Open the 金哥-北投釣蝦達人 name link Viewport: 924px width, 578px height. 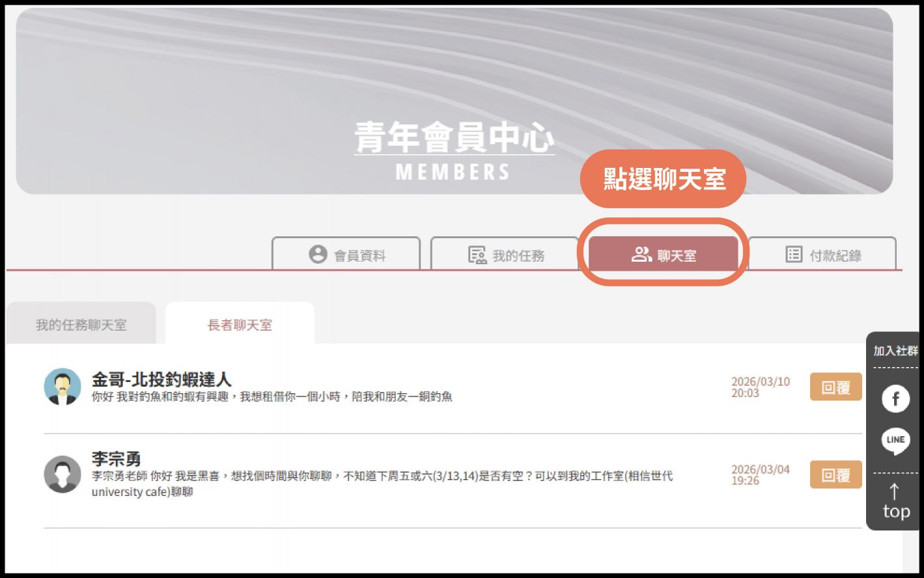click(x=161, y=379)
